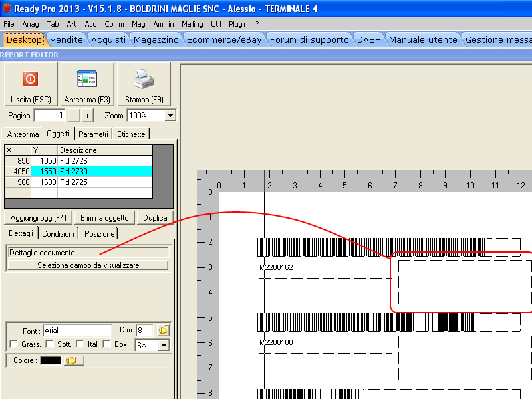Screen dimensions: 532x399
Task: Open the Ammin menu
Action: click(x=163, y=24)
